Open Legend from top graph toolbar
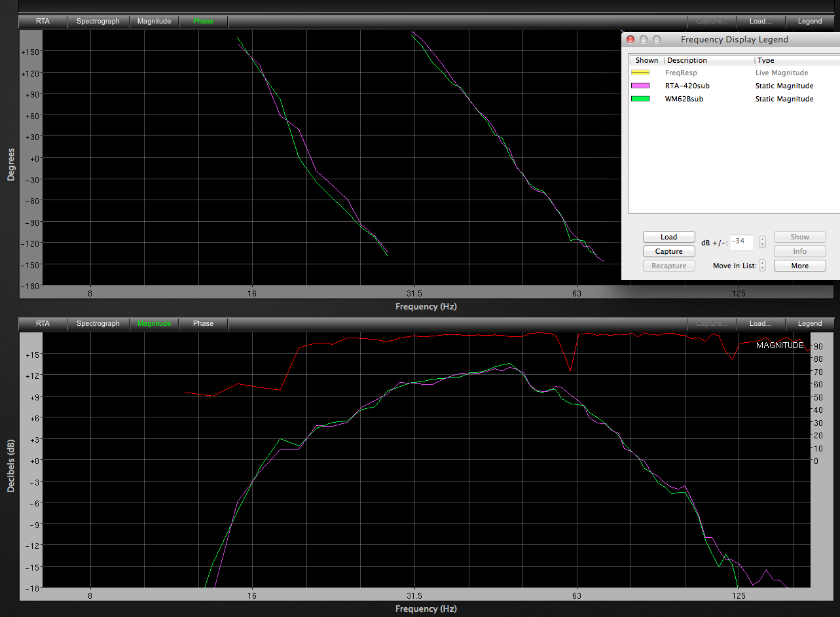Screen dimensions: 840x617 click(x=810, y=22)
